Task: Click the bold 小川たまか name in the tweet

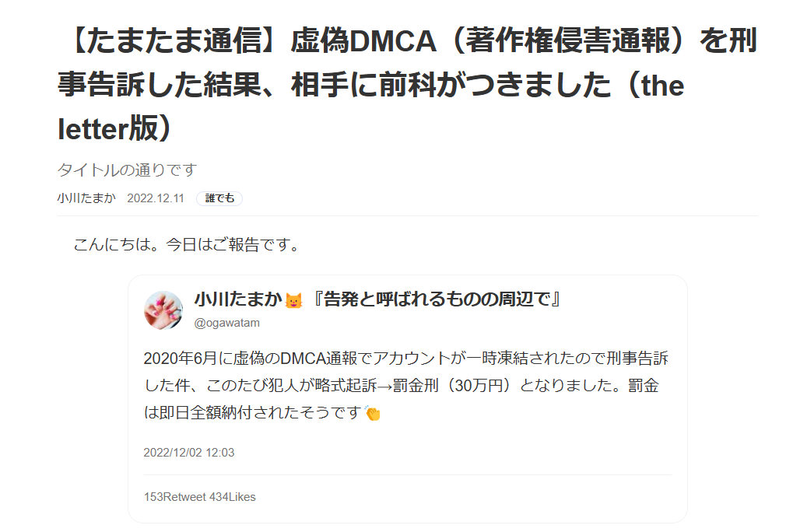Action: [x=237, y=299]
